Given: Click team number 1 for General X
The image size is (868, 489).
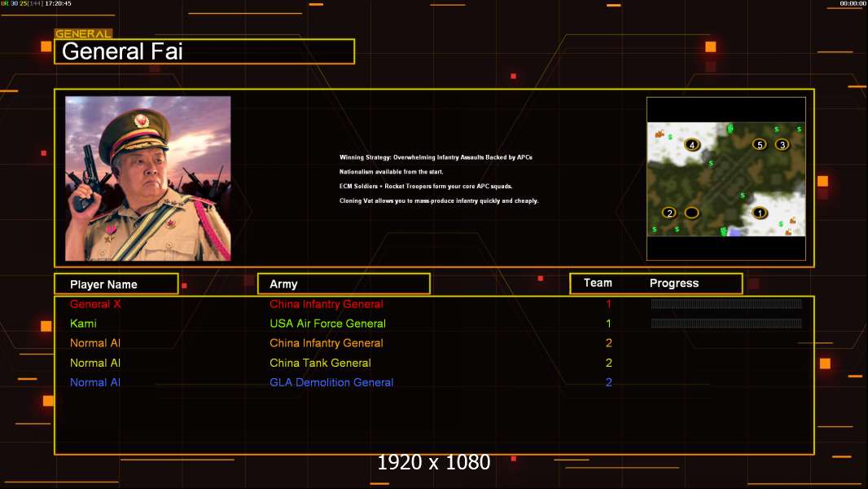Looking at the screenshot, I should click(x=608, y=304).
